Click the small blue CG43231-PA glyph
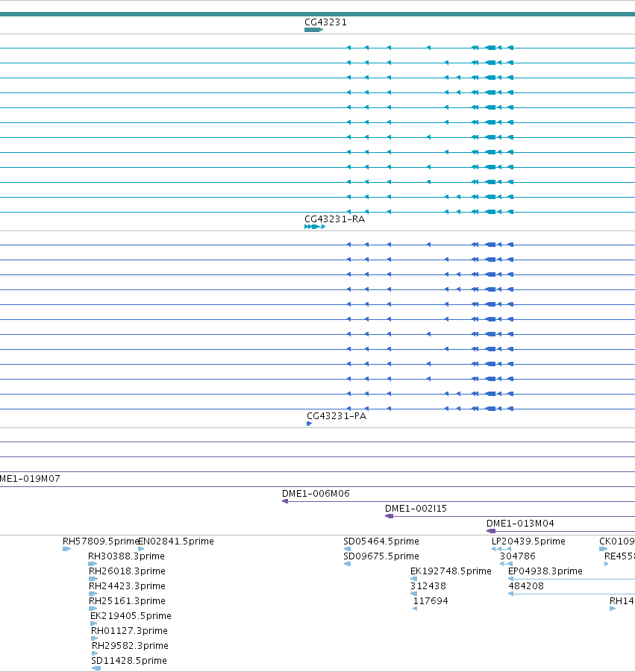The width and height of the screenshot is (635, 672). pos(309,424)
